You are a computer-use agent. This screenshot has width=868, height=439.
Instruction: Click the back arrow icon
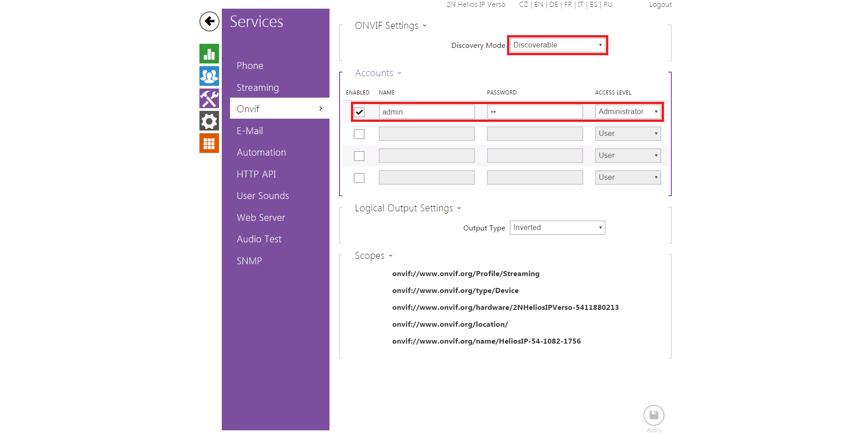209,21
